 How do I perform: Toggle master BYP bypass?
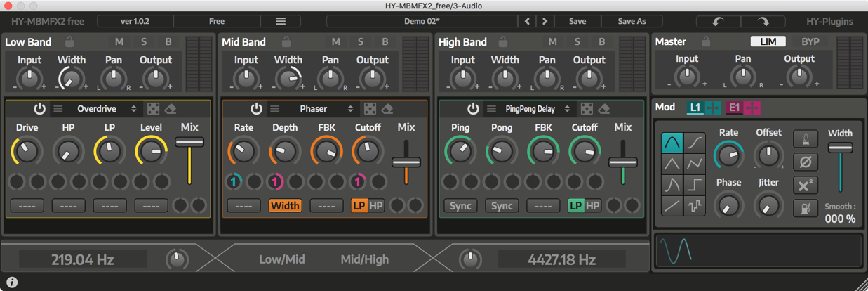click(810, 41)
